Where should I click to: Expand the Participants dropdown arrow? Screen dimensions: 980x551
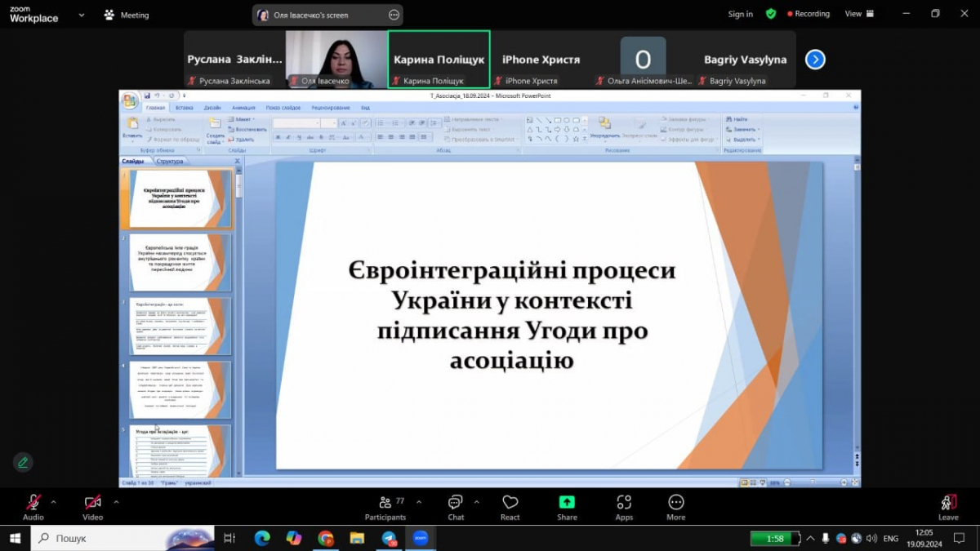tap(419, 501)
